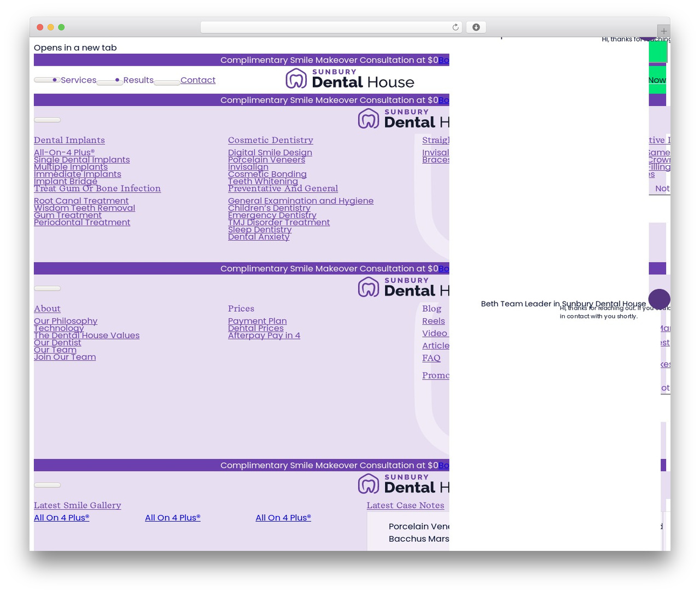Open TMJ Disorder Treatment link

coord(279,222)
